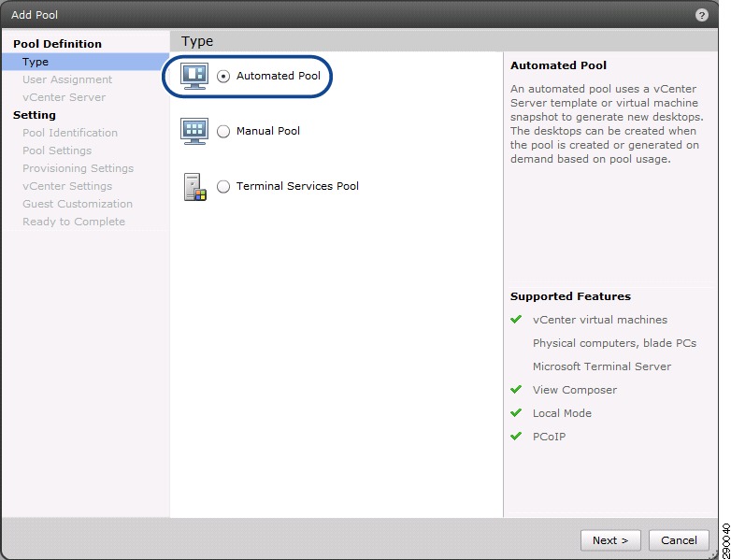The height and width of the screenshot is (560, 731).
Task: Click the vCenter virtual machines feature
Action: coord(600,320)
